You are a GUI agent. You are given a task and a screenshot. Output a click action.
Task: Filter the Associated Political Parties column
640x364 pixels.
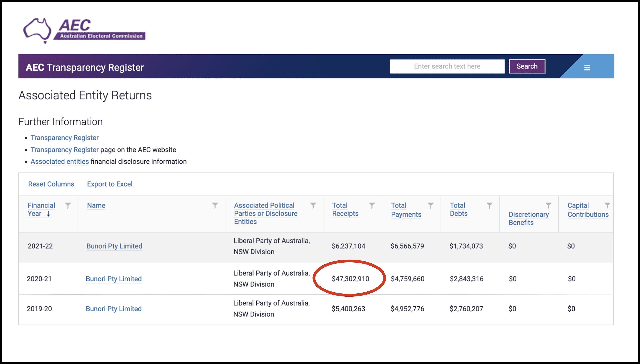point(313,205)
